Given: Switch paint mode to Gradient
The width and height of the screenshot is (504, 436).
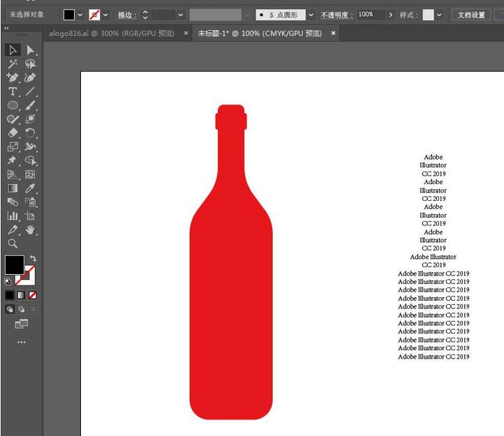Looking at the screenshot, I should pos(22,295).
